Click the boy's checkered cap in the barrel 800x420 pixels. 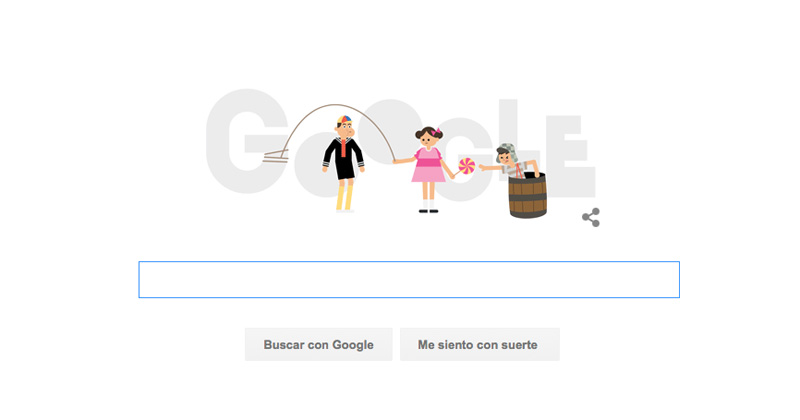click(506, 151)
